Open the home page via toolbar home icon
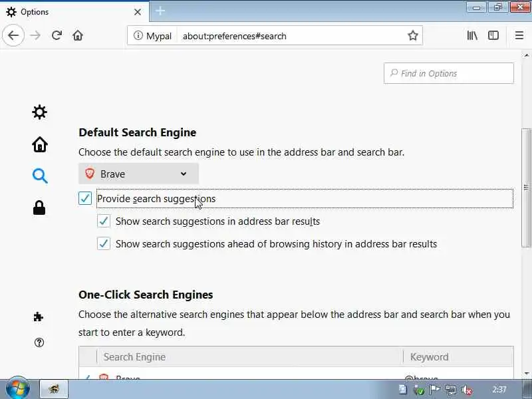 click(78, 35)
